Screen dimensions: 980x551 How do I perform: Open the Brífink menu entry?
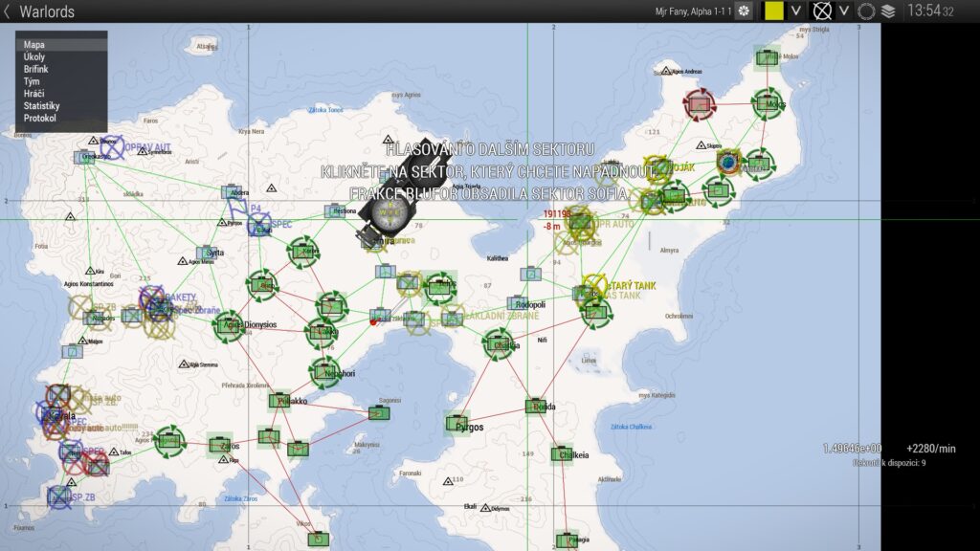click(61, 69)
